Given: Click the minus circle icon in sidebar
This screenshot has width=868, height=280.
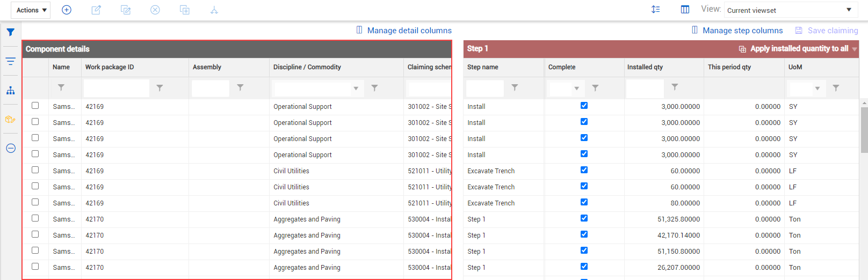Looking at the screenshot, I should coord(10,149).
